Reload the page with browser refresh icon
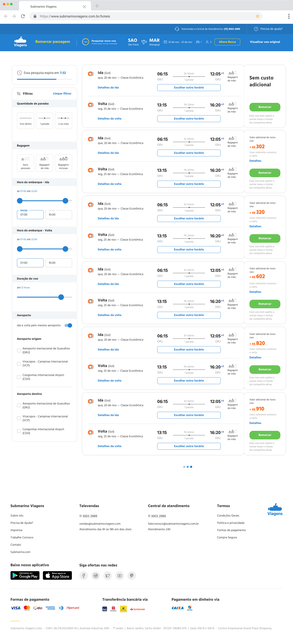Screen dimensions: 293x644 coord(23,16)
